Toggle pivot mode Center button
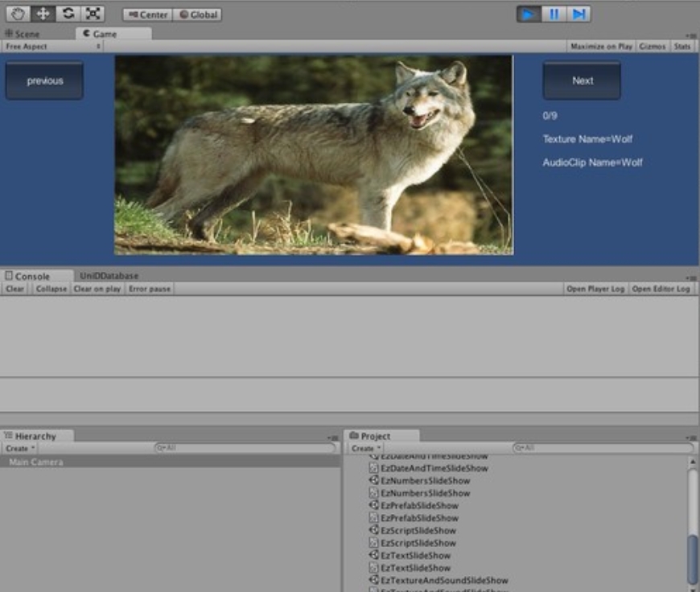Screen dimensions: 700x592 point(148,14)
